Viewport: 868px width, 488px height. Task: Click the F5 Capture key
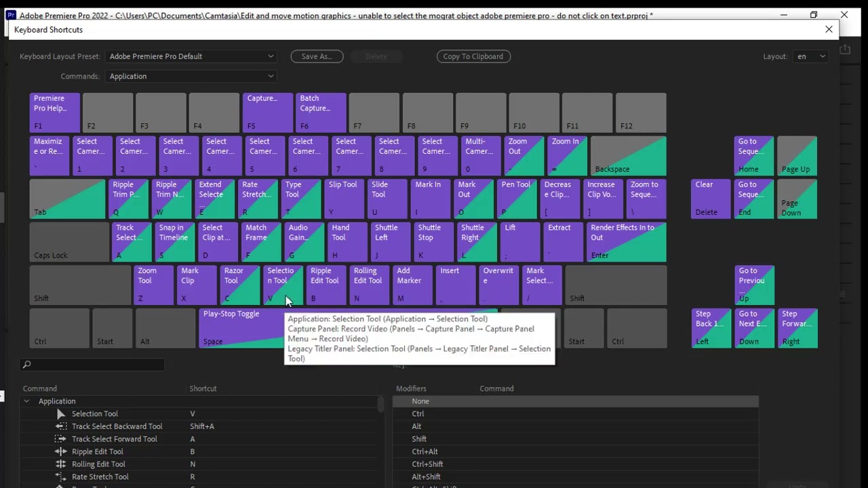pos(268,113)
